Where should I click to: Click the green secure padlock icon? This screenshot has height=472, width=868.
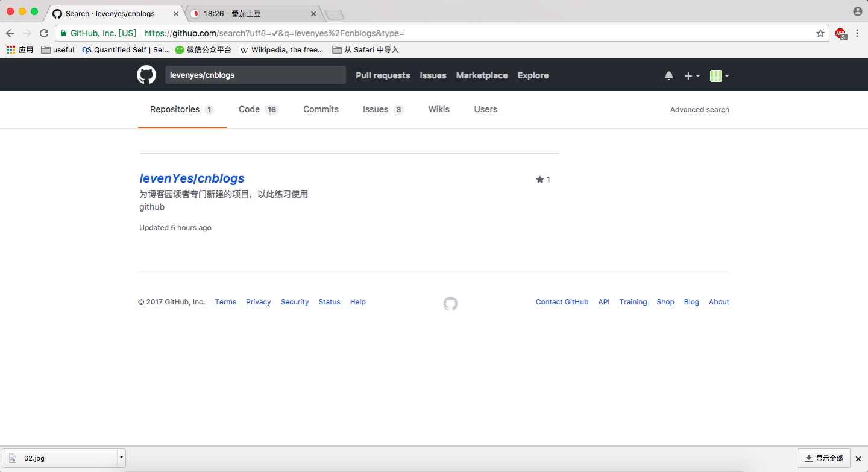(63, 33)
